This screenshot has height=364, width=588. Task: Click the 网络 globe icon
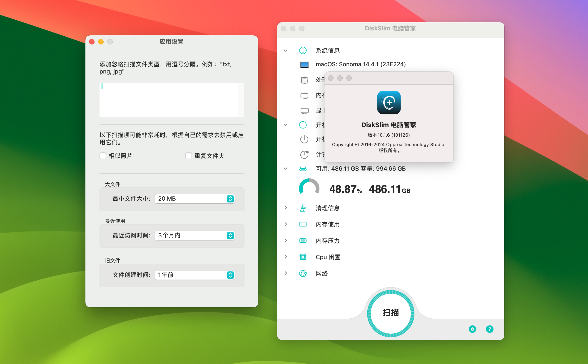(x=303, y=273)
